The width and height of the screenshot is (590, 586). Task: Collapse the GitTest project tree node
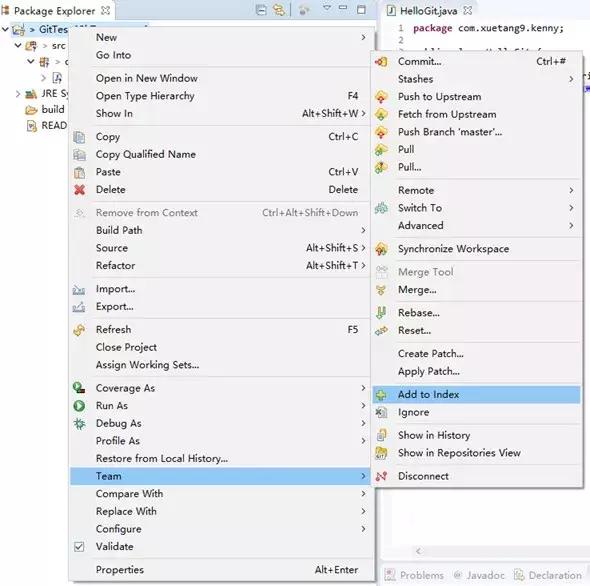click(x=5, y=29)
